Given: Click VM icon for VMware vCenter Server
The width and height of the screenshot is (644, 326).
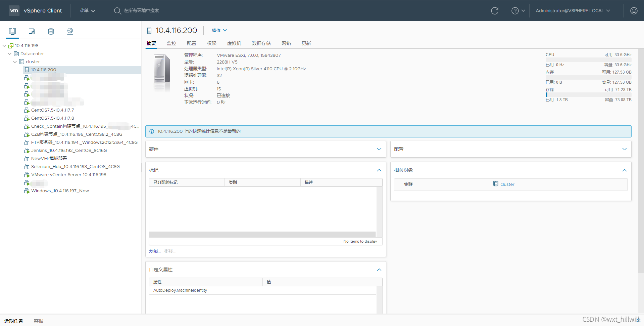Looking at the screenshot, I should pos(27,175).
